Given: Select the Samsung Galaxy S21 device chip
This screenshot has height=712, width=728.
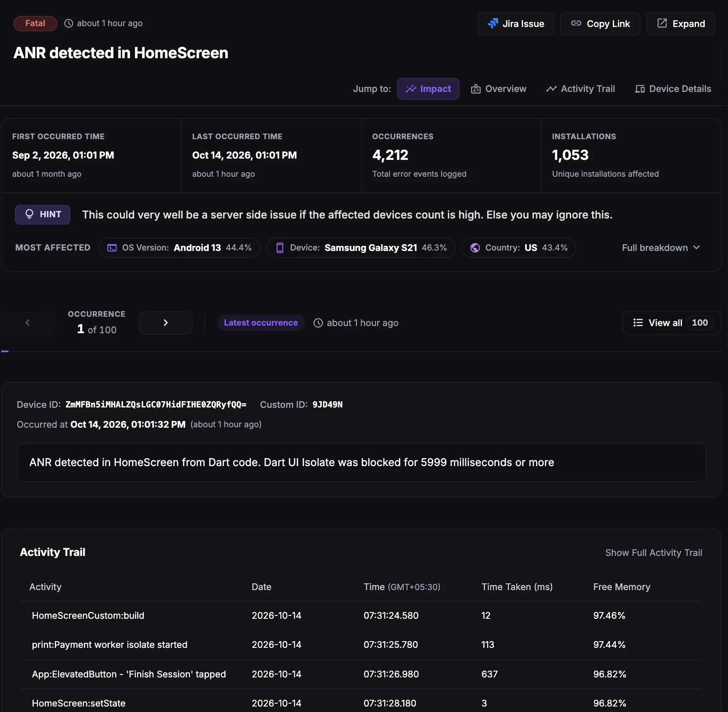Looking at the screenshot, I should (361, 248).
